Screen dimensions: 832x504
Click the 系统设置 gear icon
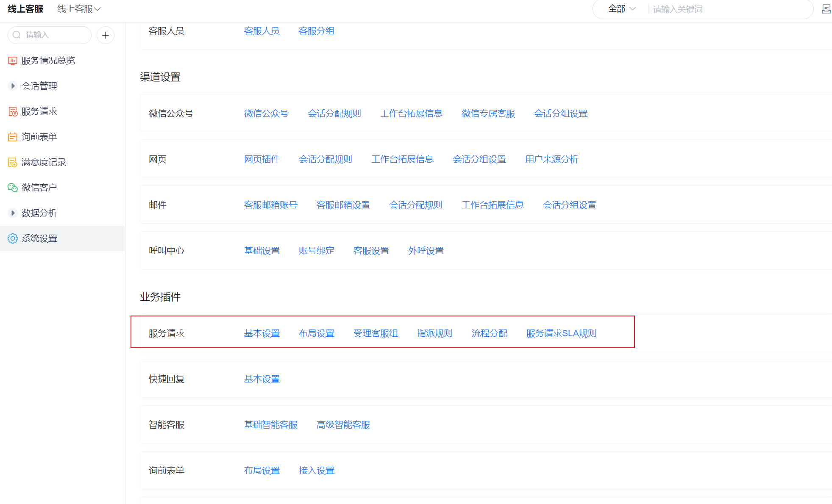pos(13,238)
